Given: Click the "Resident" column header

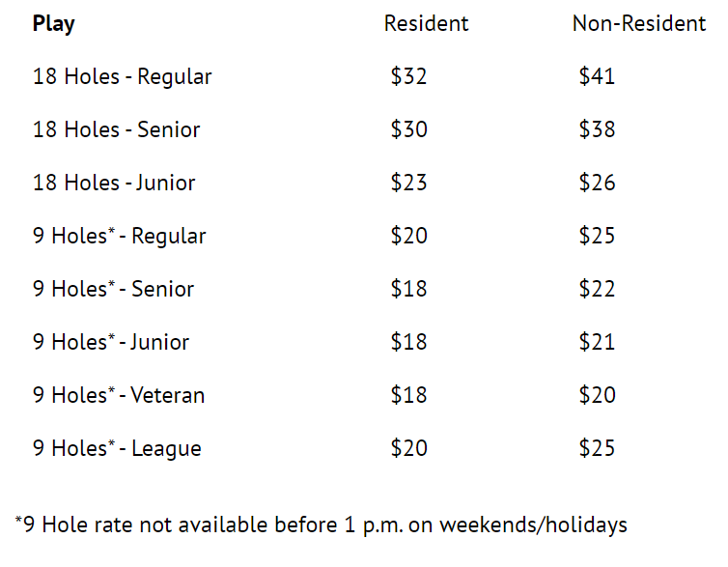Looking at the screenshot, I should 426,24.
